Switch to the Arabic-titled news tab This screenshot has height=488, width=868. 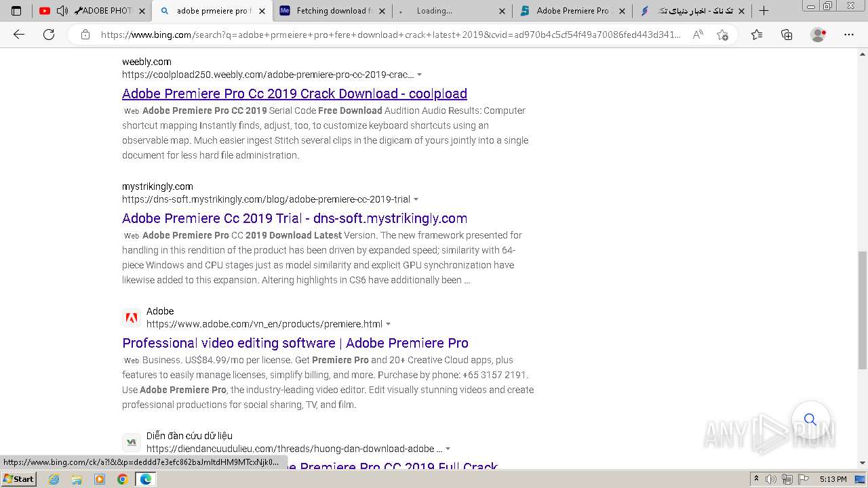coord(692,11)
